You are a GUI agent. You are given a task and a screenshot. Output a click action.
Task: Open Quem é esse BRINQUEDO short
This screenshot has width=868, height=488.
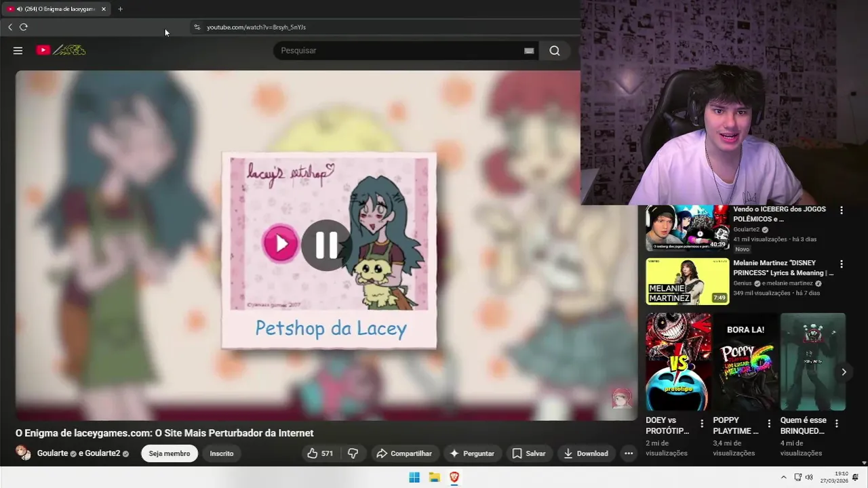point(812,362)
